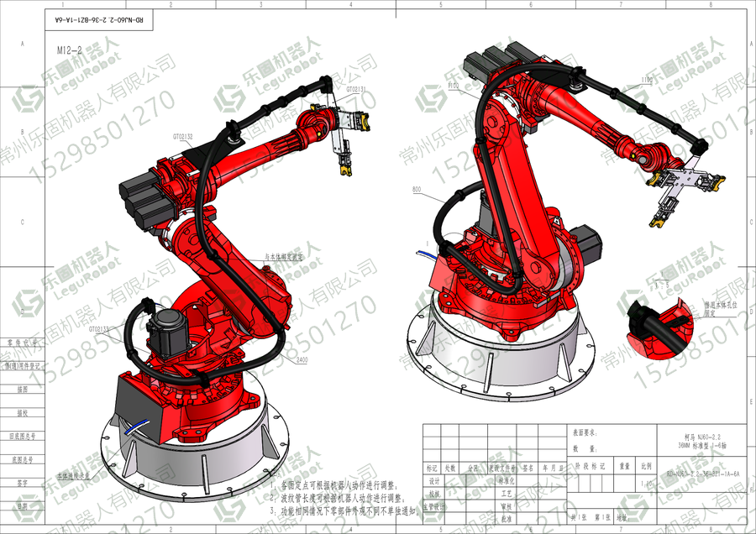Click the 1:5 detail scale label

point(662,285)
